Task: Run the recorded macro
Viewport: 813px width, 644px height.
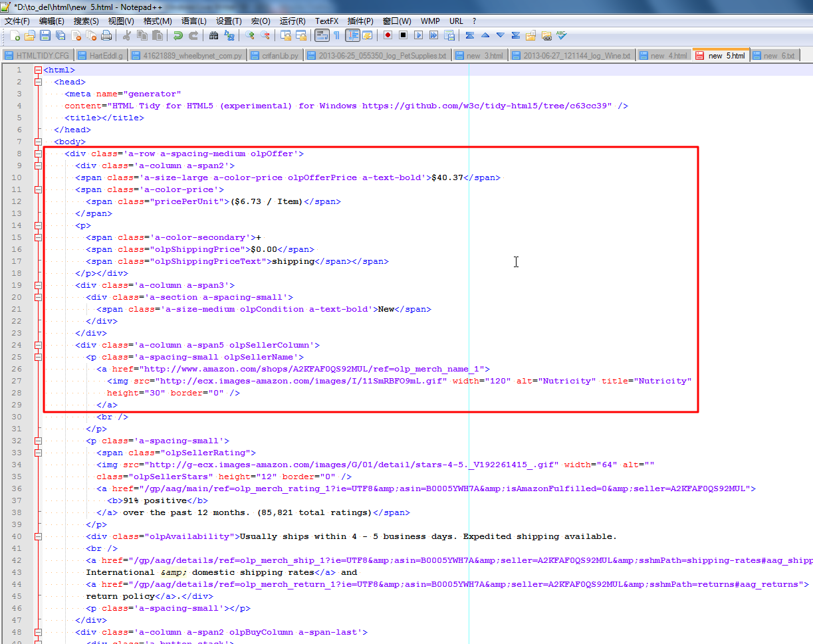Action: [419, 37]
